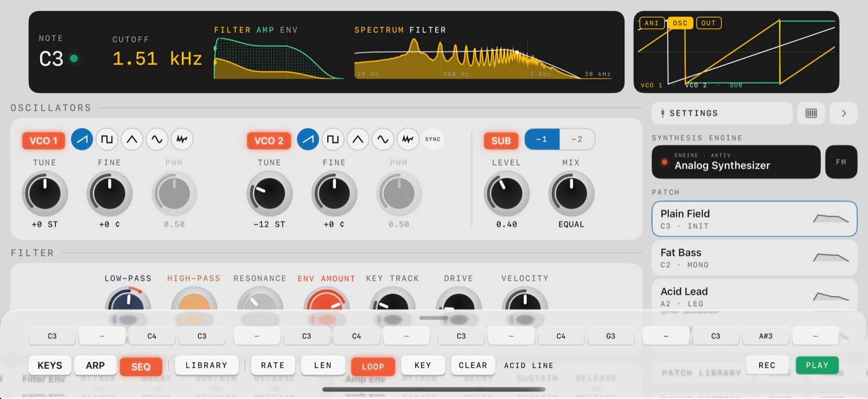Enable oscillator SYNC on VCO 2
868x399 pixels.
tap(432, 139)
